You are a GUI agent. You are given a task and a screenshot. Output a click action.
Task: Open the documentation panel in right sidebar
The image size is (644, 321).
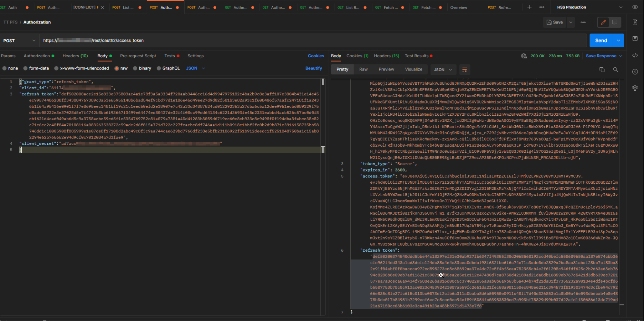click(x=635, y=22)
